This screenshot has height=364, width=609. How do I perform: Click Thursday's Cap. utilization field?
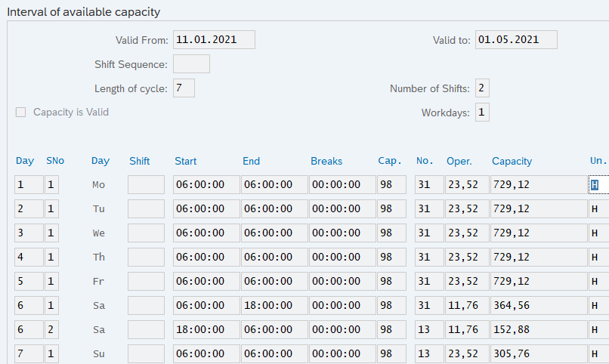pyautogui.click(x=391, y=258)
